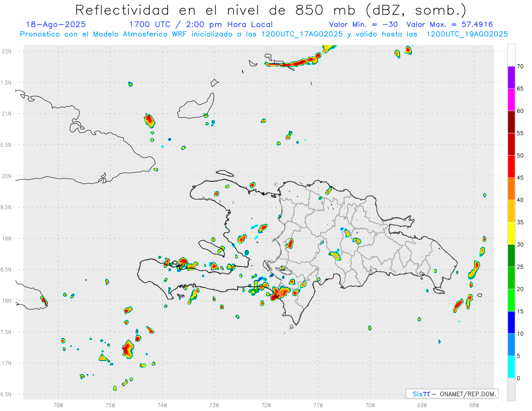Click the '17N' latitude label
This screenshot has width=532, height=411.
click(x=8, y=364)
